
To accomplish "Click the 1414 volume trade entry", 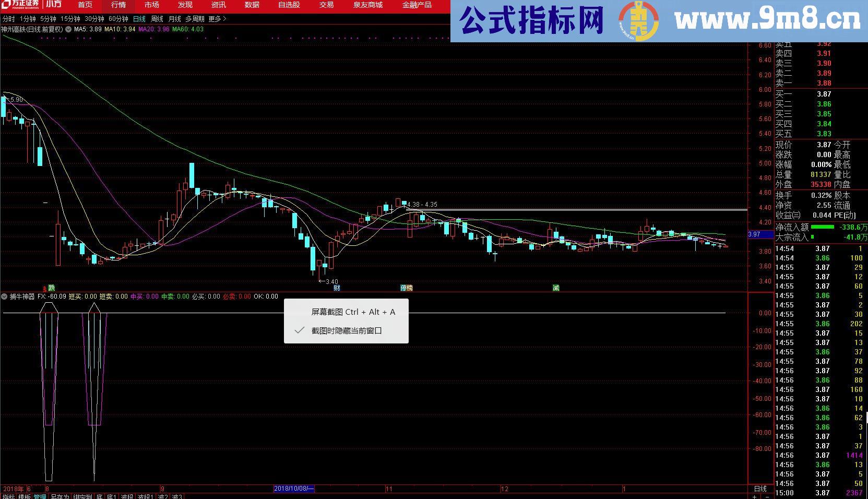I will (x=854, y=455).
